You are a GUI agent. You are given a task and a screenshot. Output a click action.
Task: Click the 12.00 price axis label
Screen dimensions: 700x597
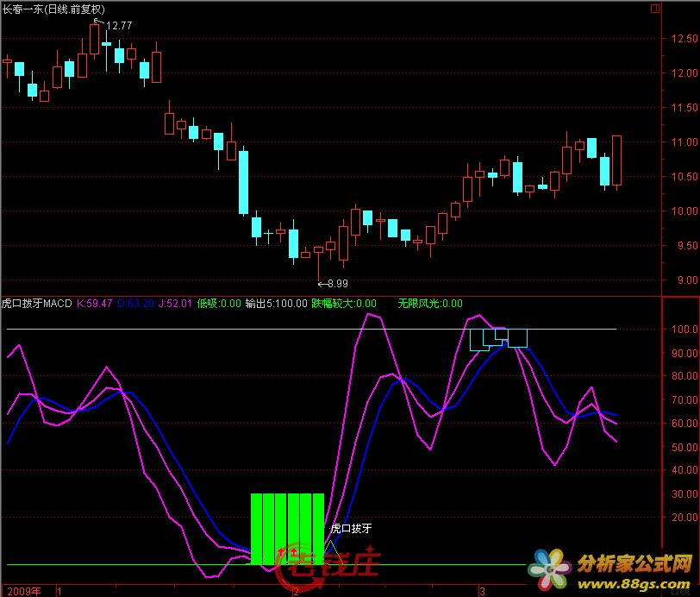684,72
